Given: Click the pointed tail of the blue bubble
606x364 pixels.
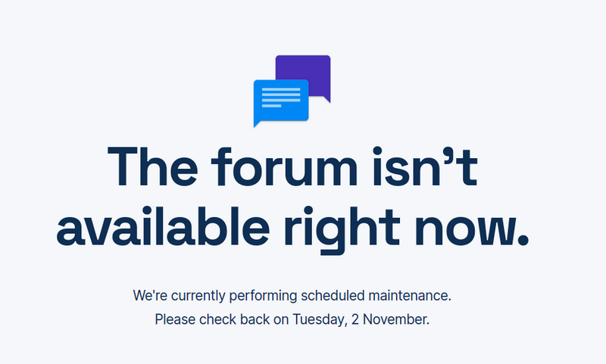Looking at the screenshot, I should coord(257,123).
